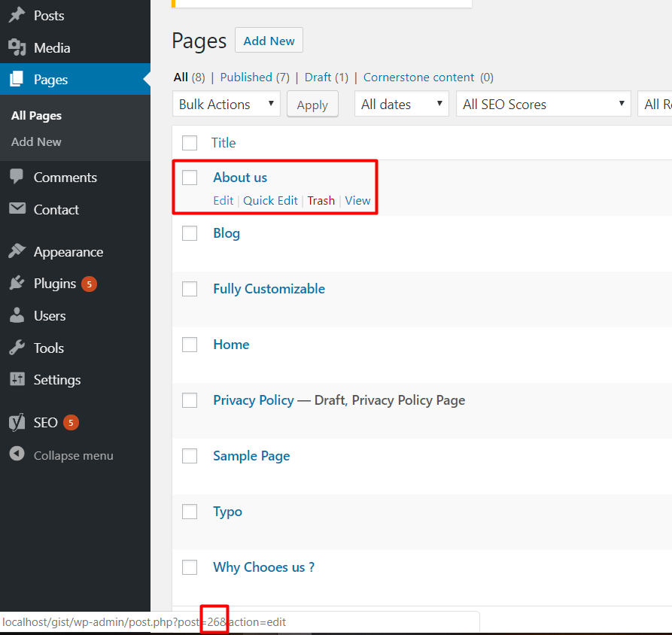The height and width of the screenshot is (635, 672).
Task: Check the About us page checkbox
Action: tap(190, 178)
